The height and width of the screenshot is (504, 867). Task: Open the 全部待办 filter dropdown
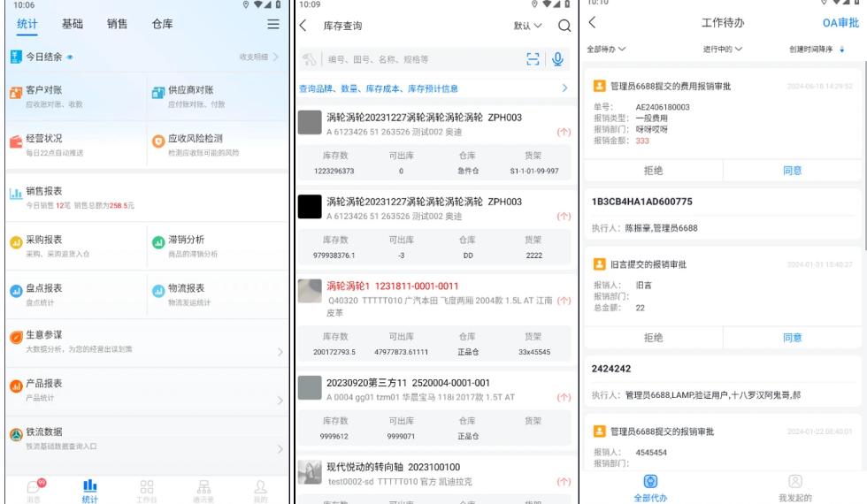point(607,50)
